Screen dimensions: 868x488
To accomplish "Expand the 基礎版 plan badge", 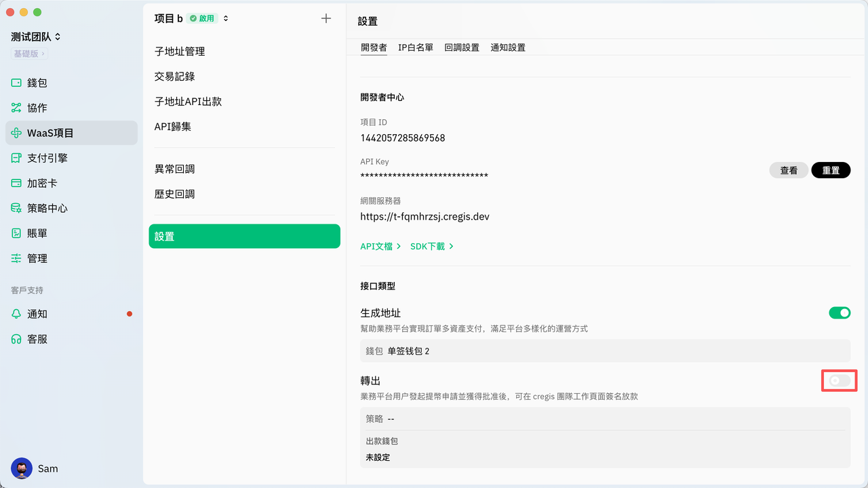I will pyautogui.click(x=30, y=54).
